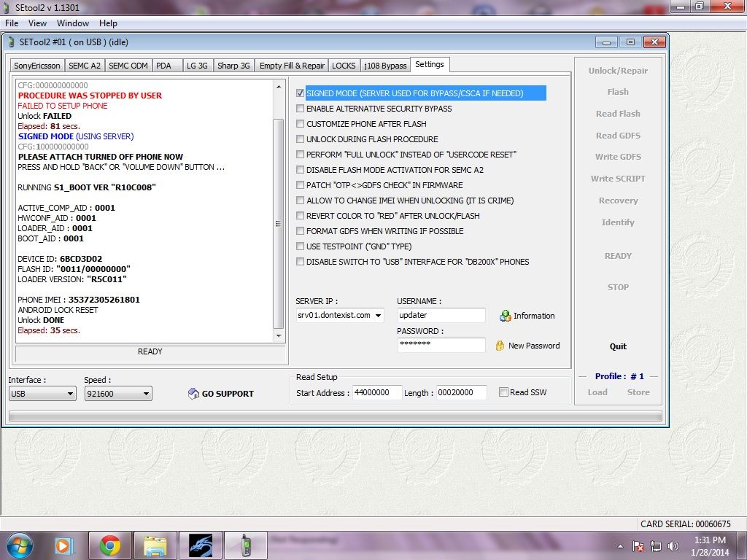Image resolution: width=747 pixels, height=560 pixels.
Task: Switch to the LG 3G tab
Action: point(197,66)
